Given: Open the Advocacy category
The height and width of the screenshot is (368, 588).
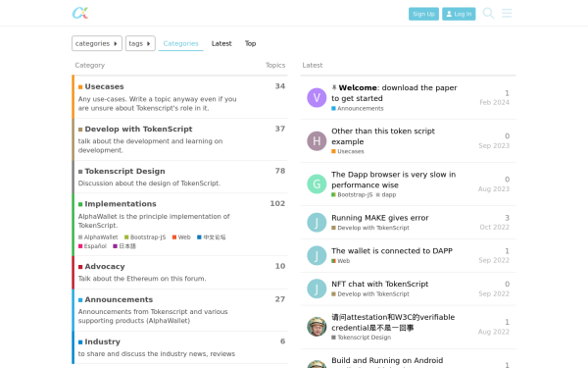Looking at the screenshot, I should [x=105, y=267].
